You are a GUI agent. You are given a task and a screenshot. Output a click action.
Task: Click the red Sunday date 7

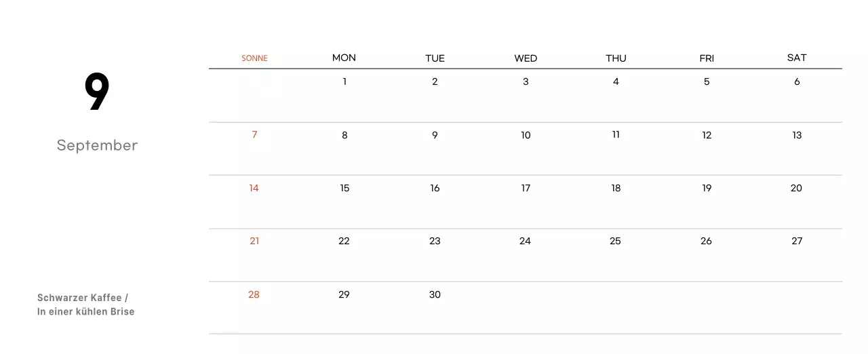click(x=254, y=135)
